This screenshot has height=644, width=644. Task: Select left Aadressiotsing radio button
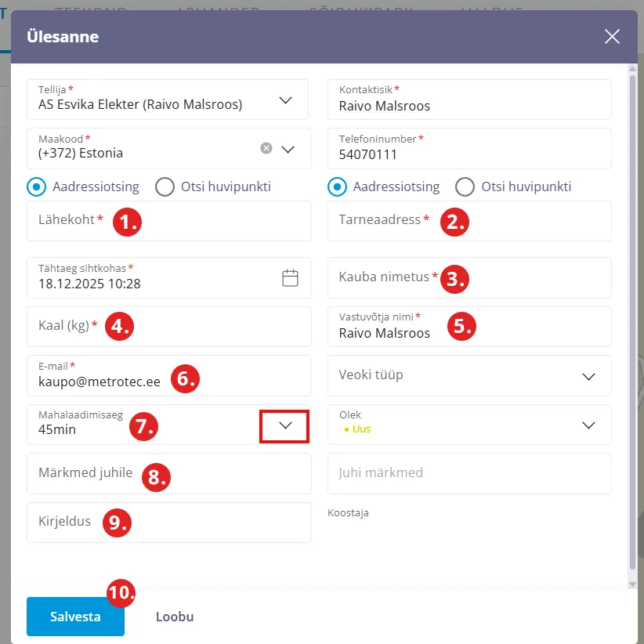(35, 186)
